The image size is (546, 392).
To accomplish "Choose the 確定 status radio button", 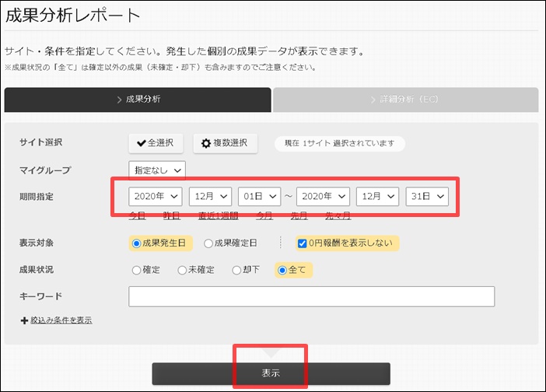I will click(137, 271).
